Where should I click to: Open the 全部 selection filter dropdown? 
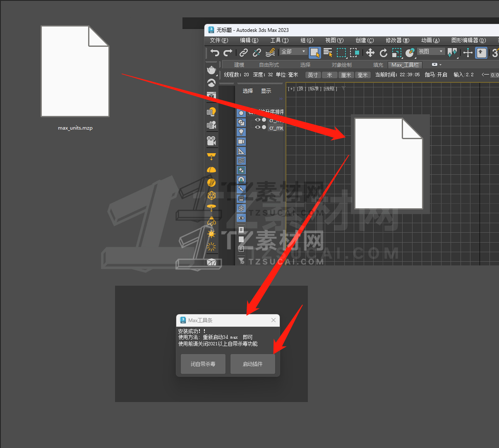tap(293, 51)
